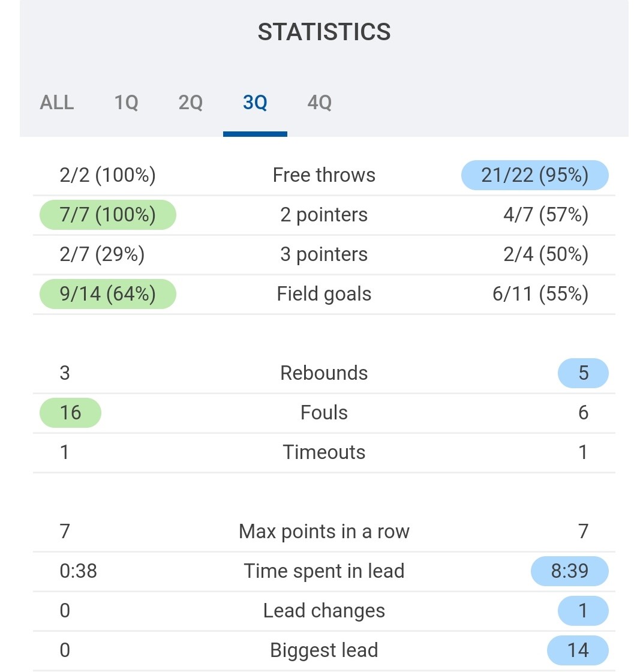Click the Field goals label

tap(324, 294)
